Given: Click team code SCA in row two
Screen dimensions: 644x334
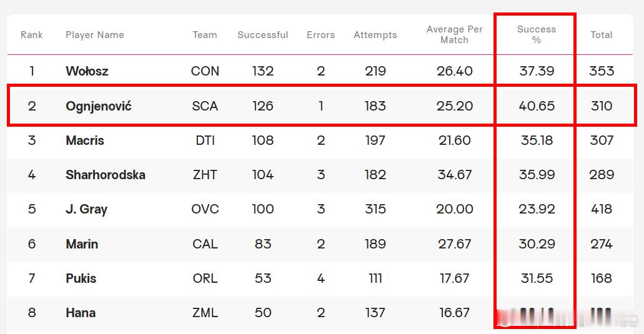Looking at the screenshot, I should [x=205, y=106].
